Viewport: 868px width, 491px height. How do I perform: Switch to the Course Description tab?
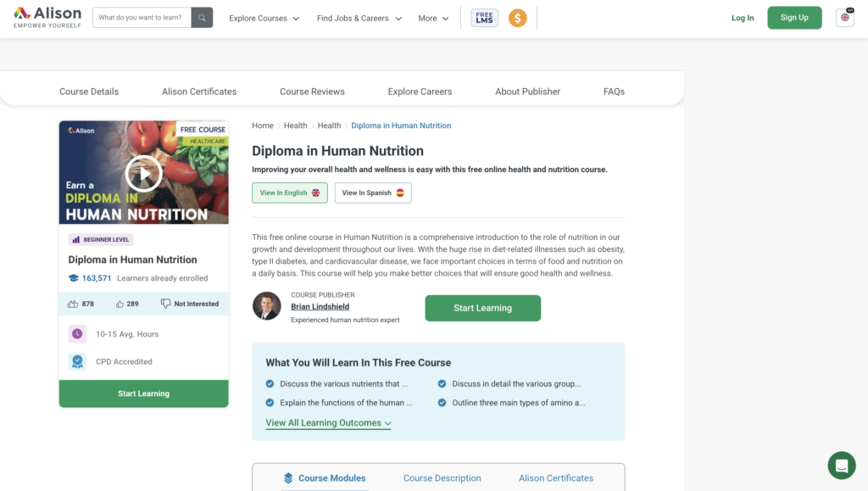(x=442, y=478)
